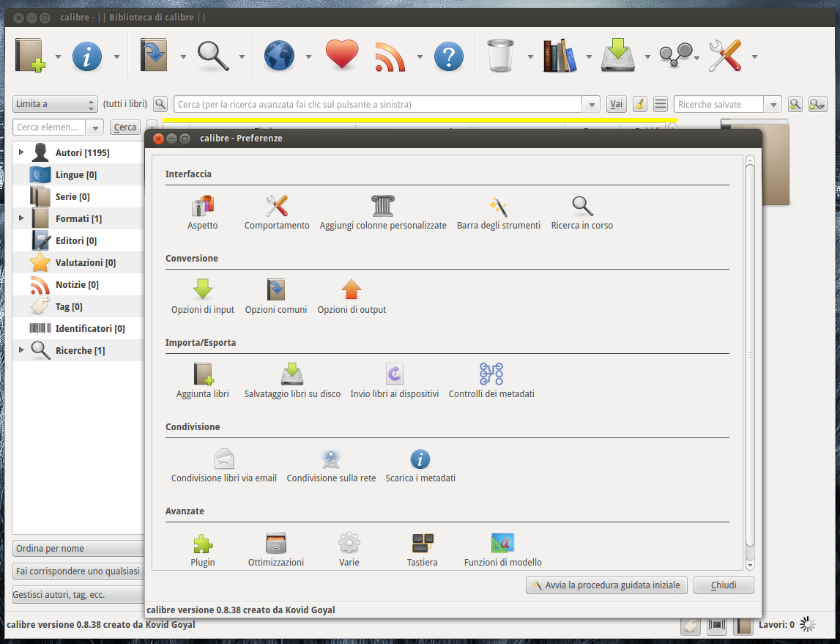Open dropdown arrow beside bookshelf library icon

point(589,56)
